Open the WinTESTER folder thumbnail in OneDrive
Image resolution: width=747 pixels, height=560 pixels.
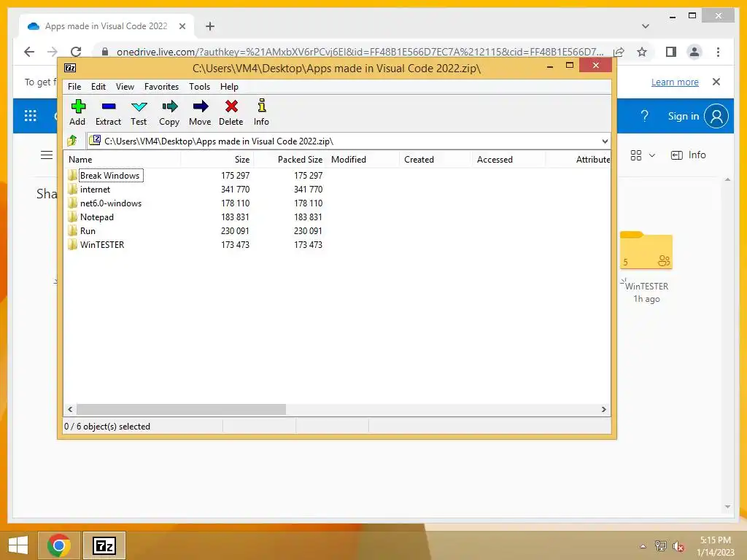pos(646,250)
